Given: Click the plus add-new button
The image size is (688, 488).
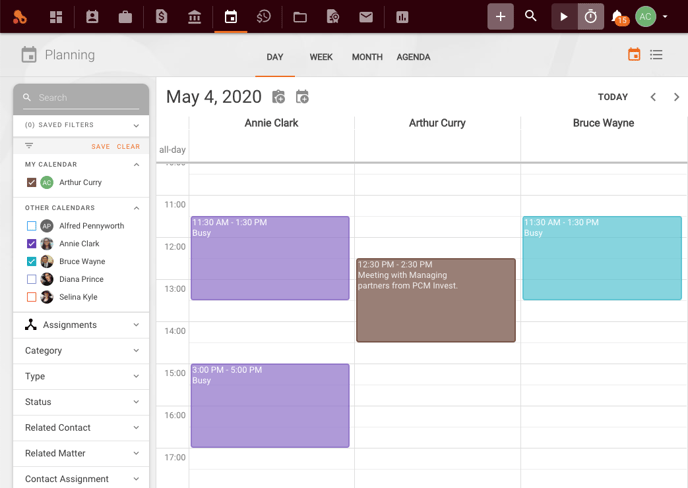Looking at the screenshot, I should point(500,17).
